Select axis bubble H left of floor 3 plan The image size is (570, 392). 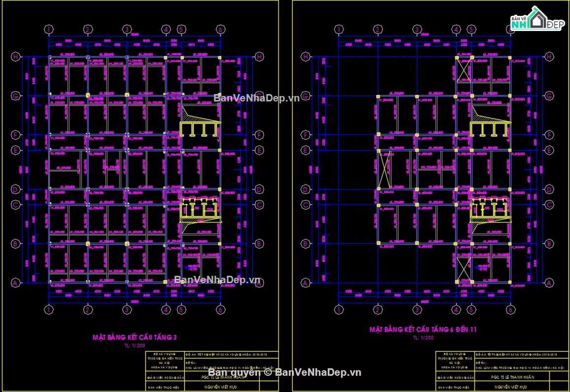[x=16, y=57]
